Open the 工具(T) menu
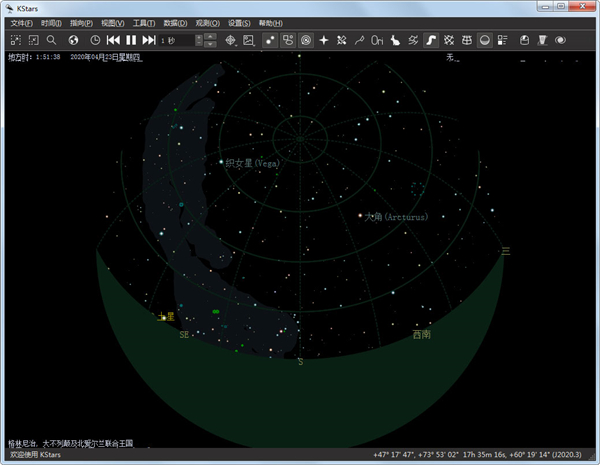The width and height of the screenshot is (600, 465). 144,22
